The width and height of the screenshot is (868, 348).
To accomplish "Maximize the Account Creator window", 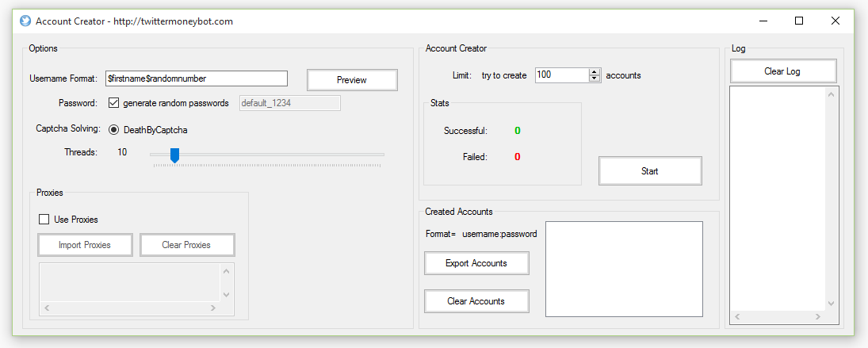I will tap(799, 21).
